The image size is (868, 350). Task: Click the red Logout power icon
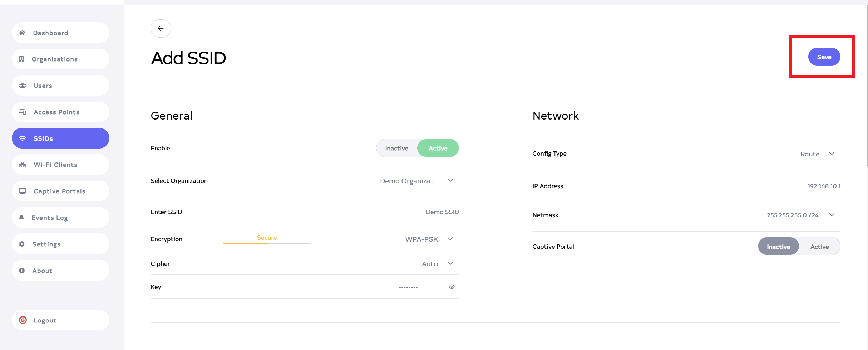tap(23, 320)
